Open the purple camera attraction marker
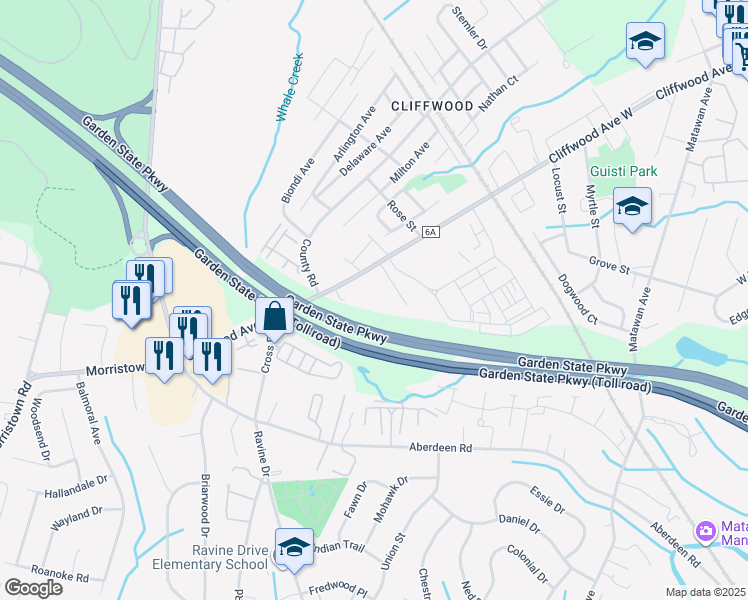The width and height of the screenshot is (748, 600). pyautogui.click(x=706, y=531)
